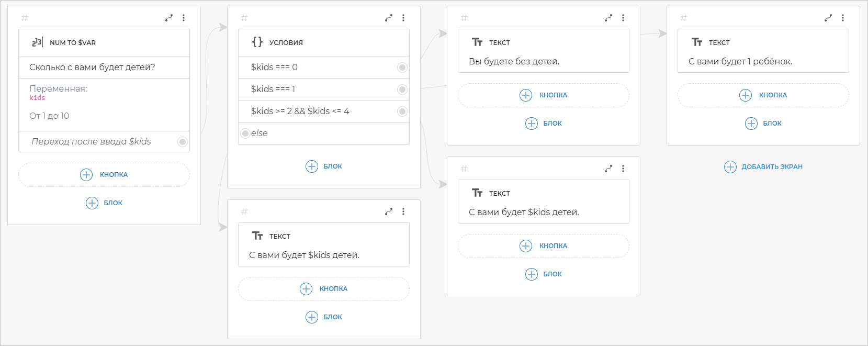868x346 pixels.
Task: Click the 'Сколько с вами будет детей?' text field
Action: click(x=104, y=68)
